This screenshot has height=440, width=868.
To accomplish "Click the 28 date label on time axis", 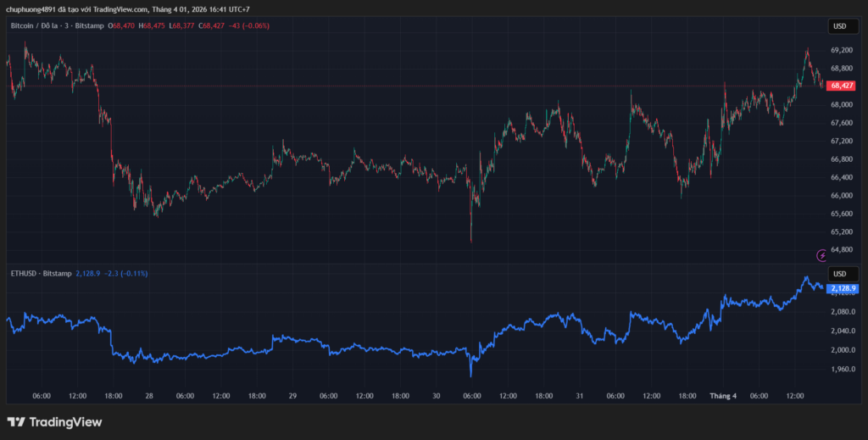I will coord(149,396).
